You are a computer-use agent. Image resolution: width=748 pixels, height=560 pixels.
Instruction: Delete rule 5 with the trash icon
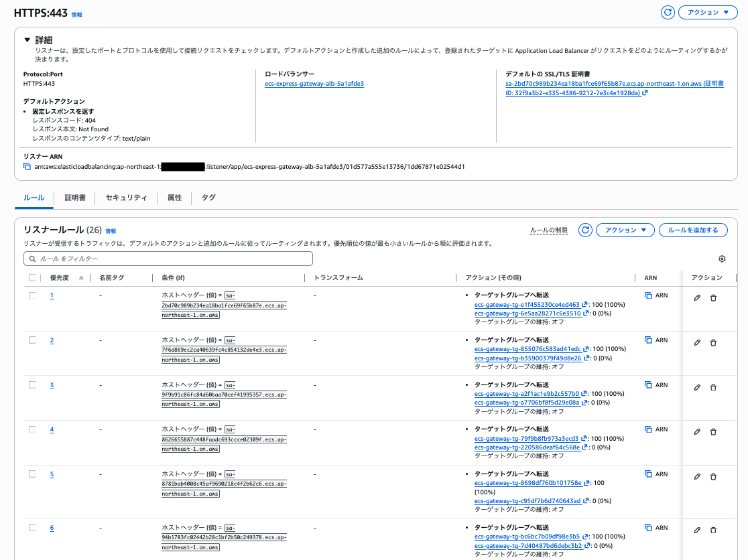(x=713, y=476)
